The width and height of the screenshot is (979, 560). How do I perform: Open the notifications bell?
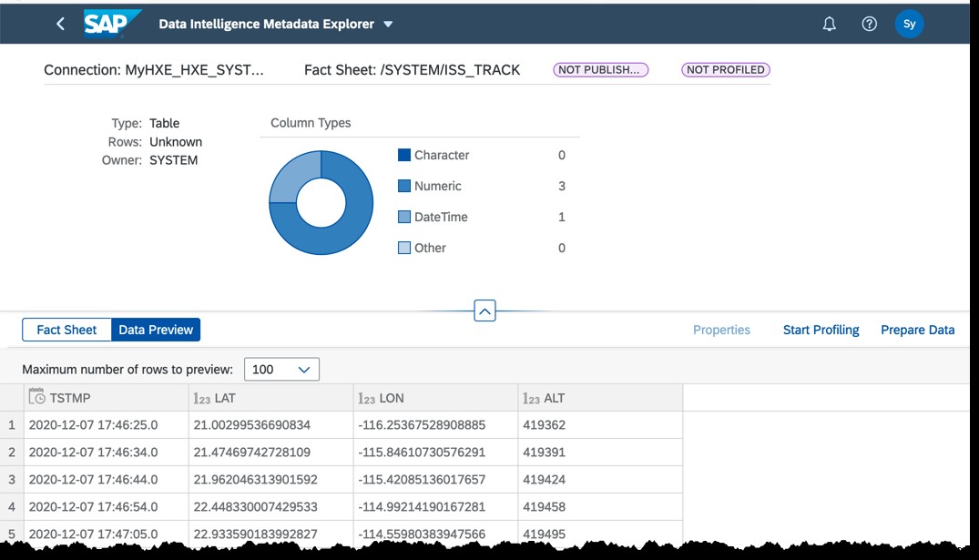pos(829,24)
